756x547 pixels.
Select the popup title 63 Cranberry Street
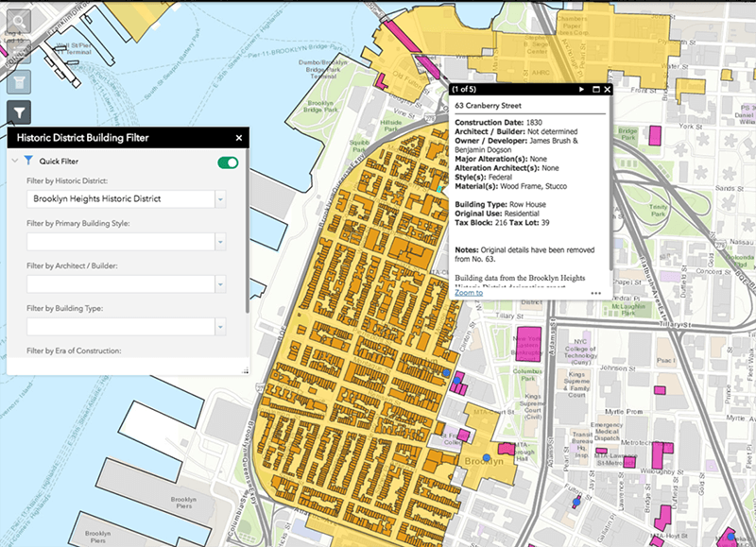point(489,105)
